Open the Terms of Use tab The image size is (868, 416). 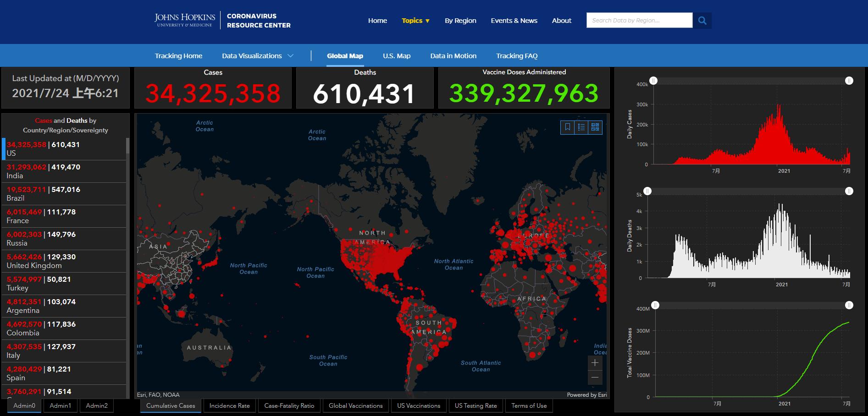point(529,406)
